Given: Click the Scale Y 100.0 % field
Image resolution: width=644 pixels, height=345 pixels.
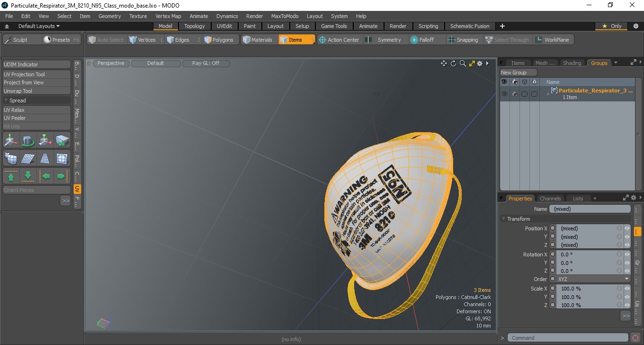Looking at the screenshot, I should point(590,297).
